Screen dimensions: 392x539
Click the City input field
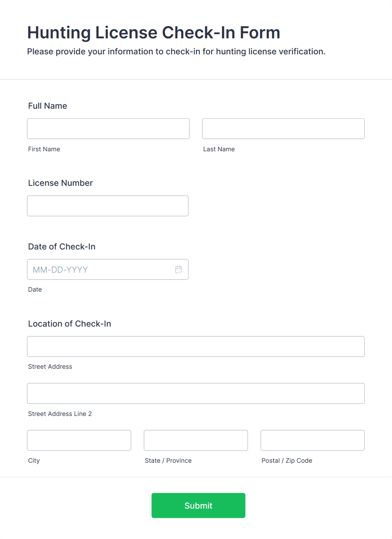click(79, 440)
